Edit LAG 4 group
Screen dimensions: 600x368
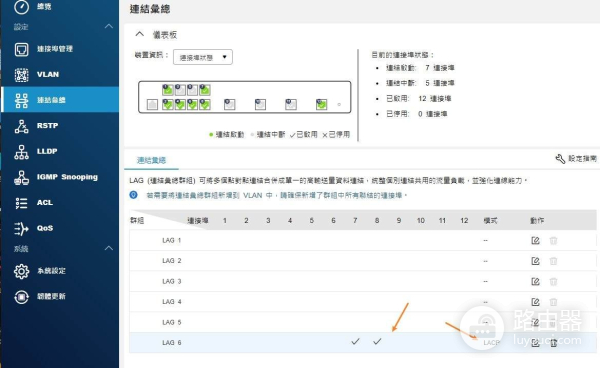tap(535, 302)
